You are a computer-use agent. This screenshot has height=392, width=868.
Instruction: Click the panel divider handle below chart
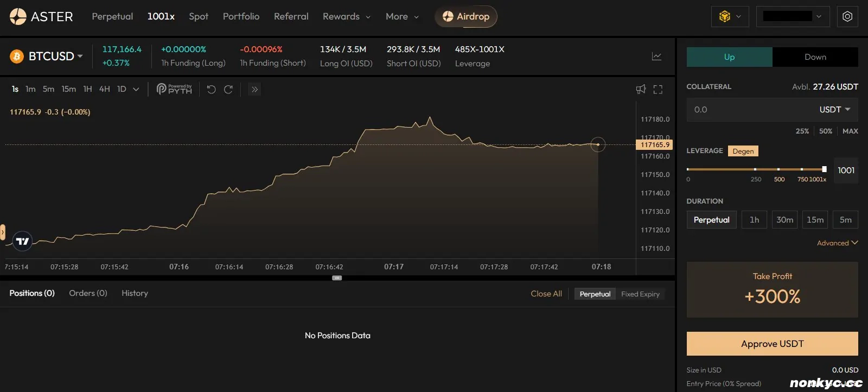click(x=337, y=278)
